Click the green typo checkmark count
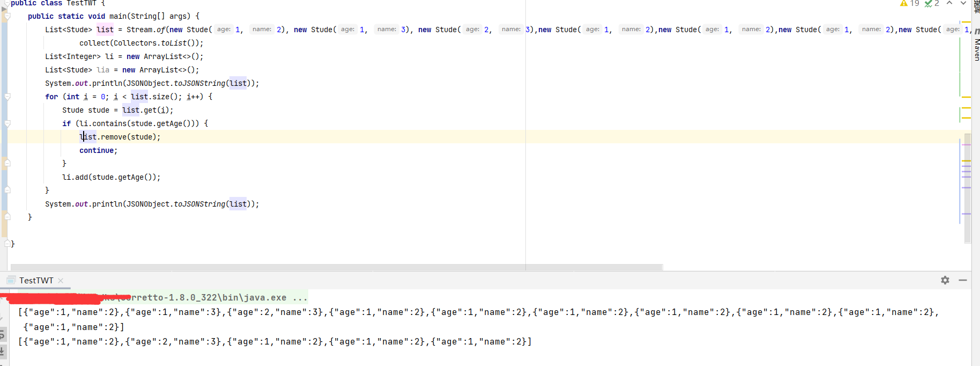The height and width of the screenshot is (366, 980). [x=932, y=3]
